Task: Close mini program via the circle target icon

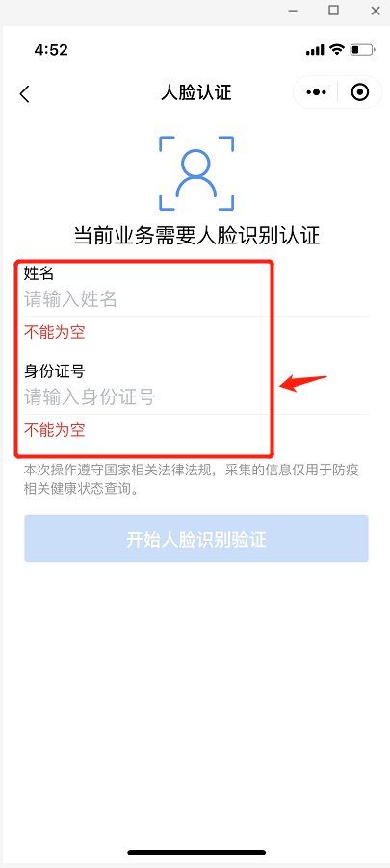Action: pos(360,91)
